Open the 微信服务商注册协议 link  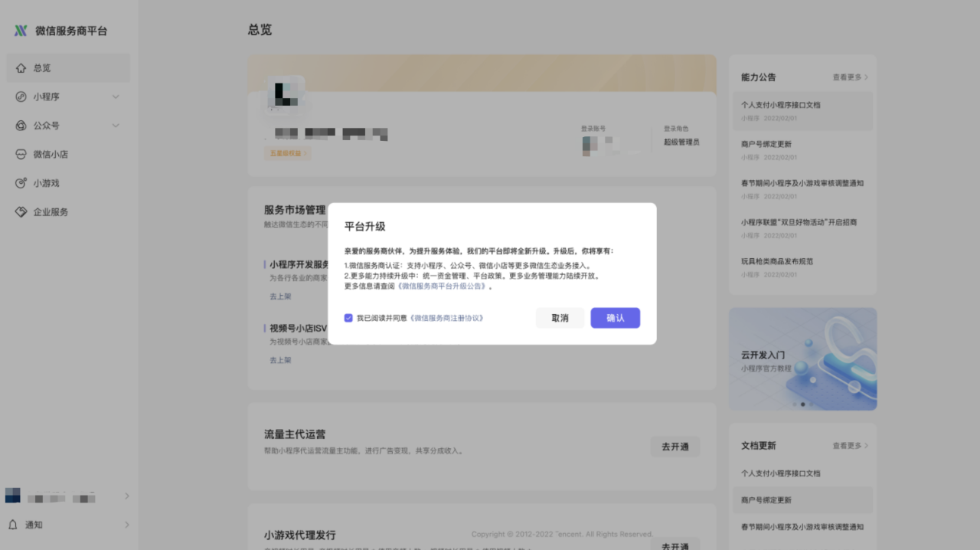(x=447, y=318)
